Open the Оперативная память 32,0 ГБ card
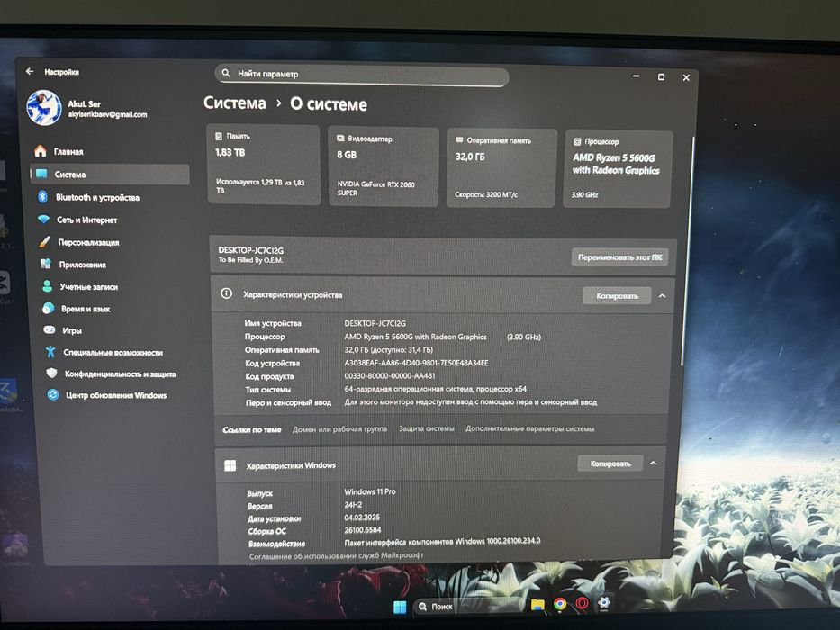Image resolution: width=840 pixels, height=630 pixels. tap(501, 167)
